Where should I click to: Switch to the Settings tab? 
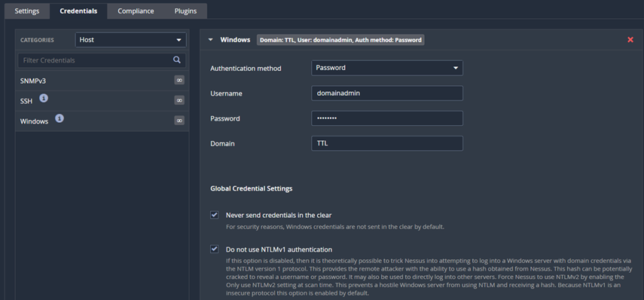tap(27, 11)
